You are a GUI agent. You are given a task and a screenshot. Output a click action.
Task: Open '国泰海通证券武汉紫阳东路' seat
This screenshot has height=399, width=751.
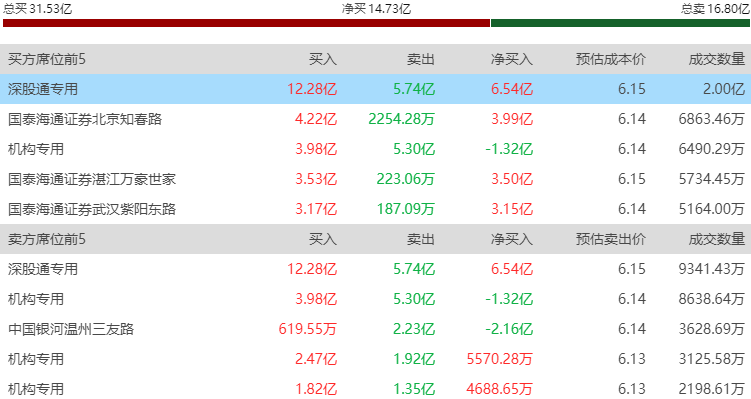[x=92, y=209]
